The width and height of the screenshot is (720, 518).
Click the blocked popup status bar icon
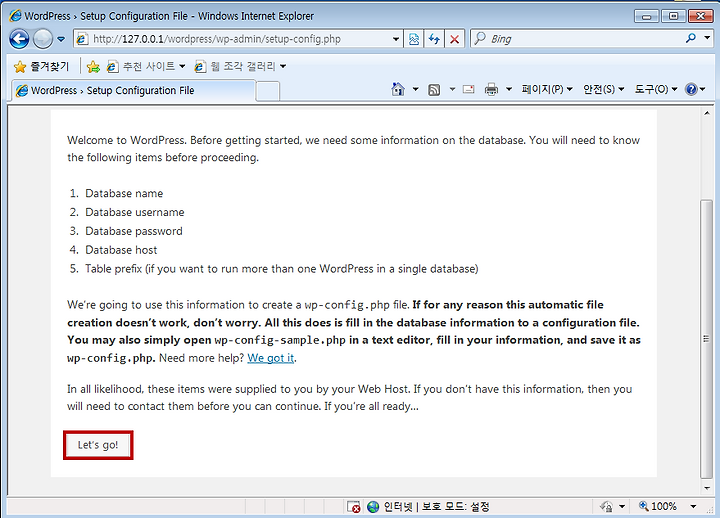pos(354,507)
